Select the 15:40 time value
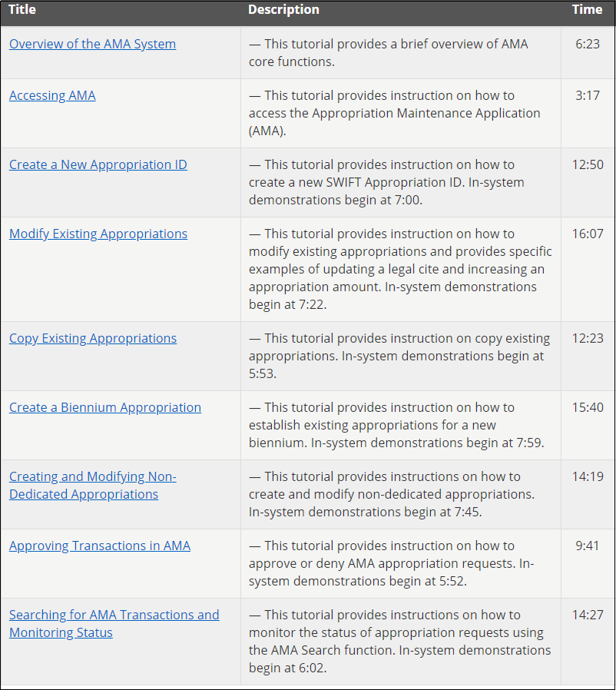The image size is (616, 690). (x=587, y=407)
